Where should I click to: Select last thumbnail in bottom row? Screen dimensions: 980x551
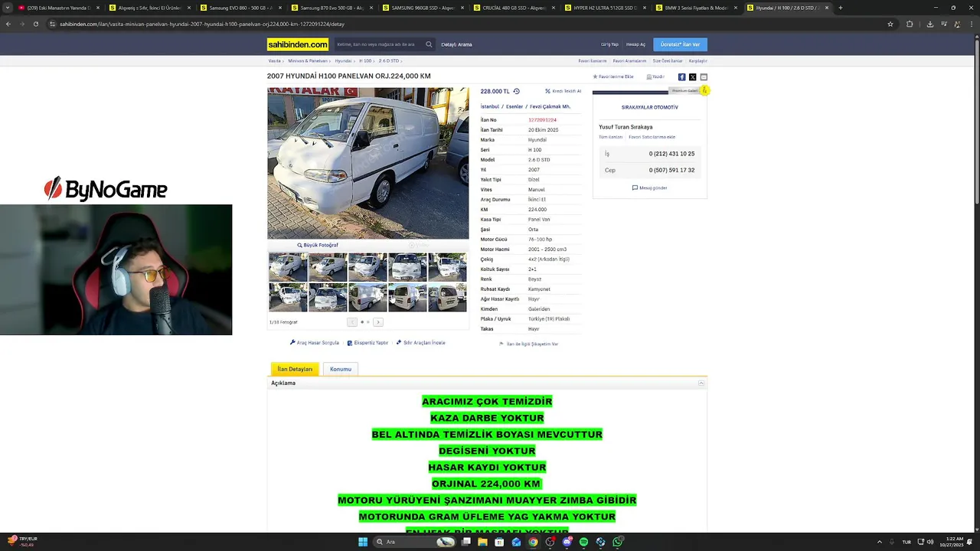[x=447, y=297]
